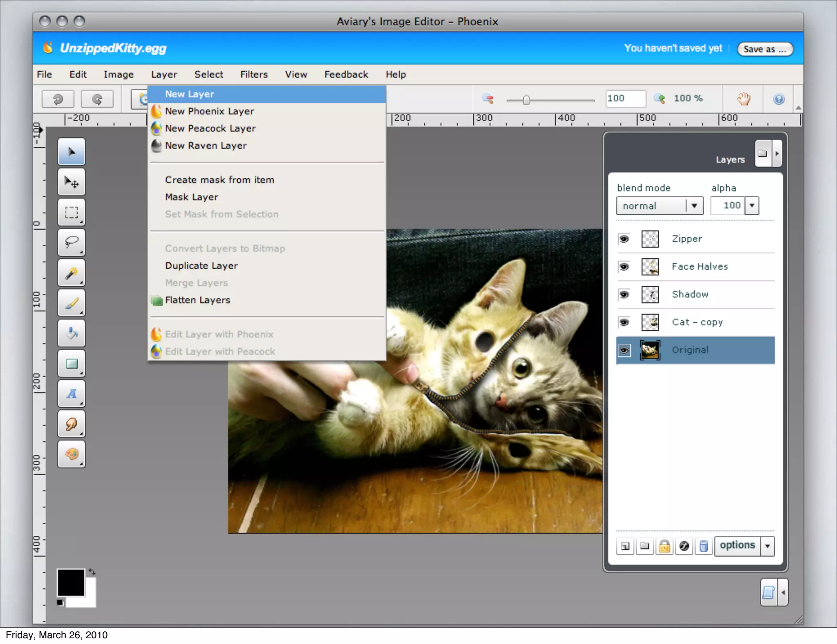Open the Filters menu

(x=254, y=74)
